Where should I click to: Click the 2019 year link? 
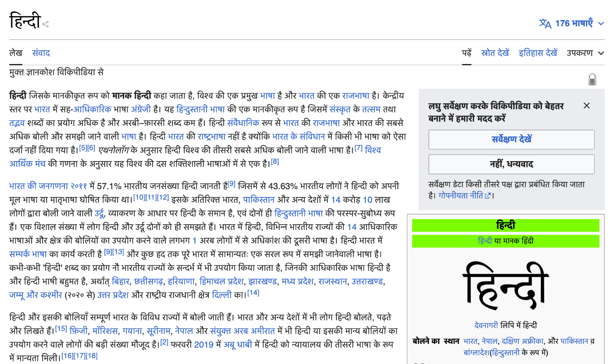[204, 344]
